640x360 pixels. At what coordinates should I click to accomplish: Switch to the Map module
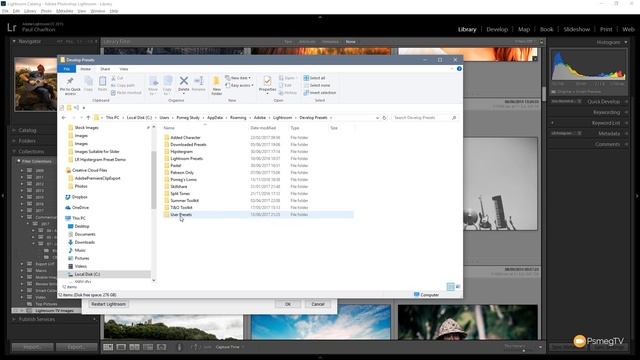pos(524,29)
